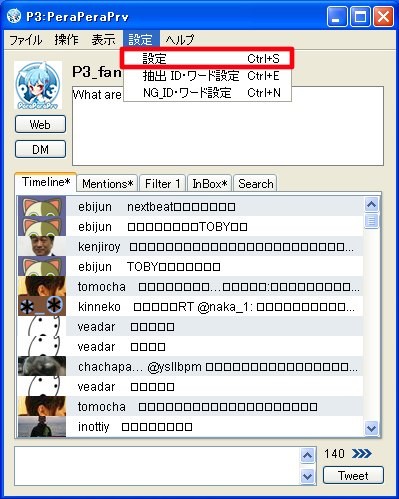This screenshot has height=499, width=399.
Task: Select the kinneko RT @naka_1 tweet
Action: (x=191, y=306)
